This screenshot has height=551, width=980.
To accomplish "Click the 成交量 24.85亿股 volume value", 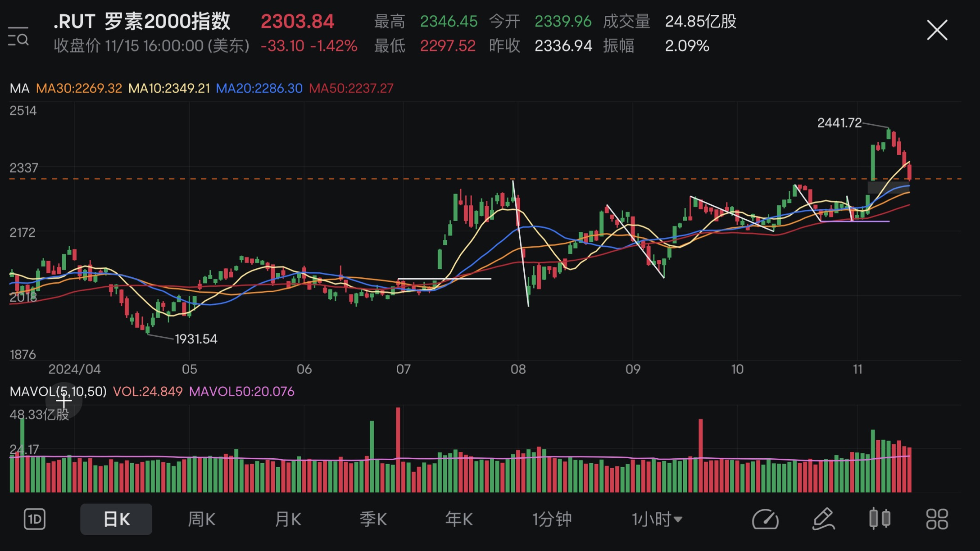I will 670,21.
